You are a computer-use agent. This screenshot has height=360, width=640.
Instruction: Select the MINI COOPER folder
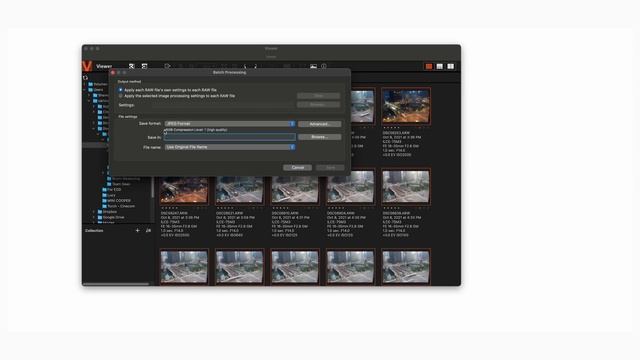click(116, 201)
